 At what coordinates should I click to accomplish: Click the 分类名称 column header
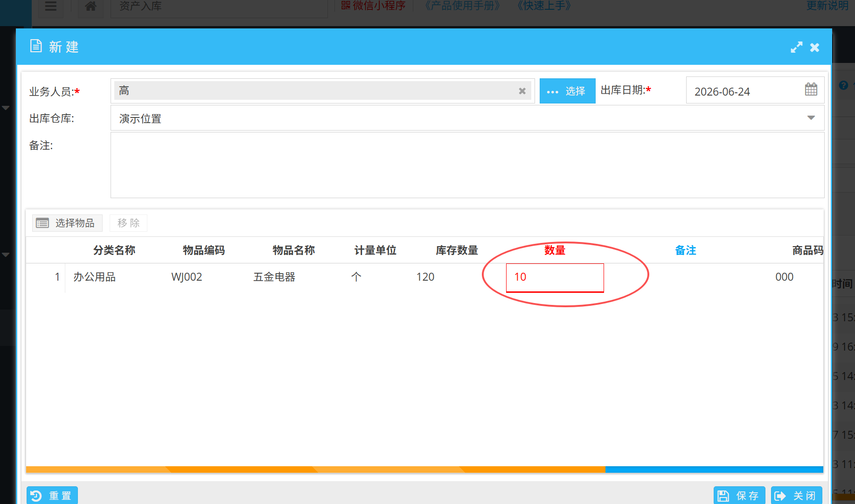point(114,250)
